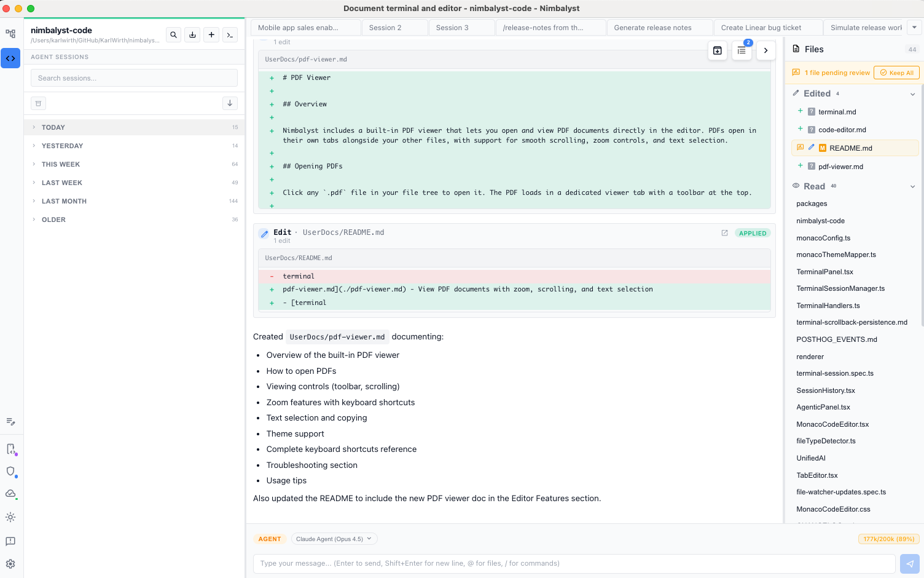Open monacoConfig.ts in Read list
The height and width of the screenshot is (578, 924).
click(823, 238)
